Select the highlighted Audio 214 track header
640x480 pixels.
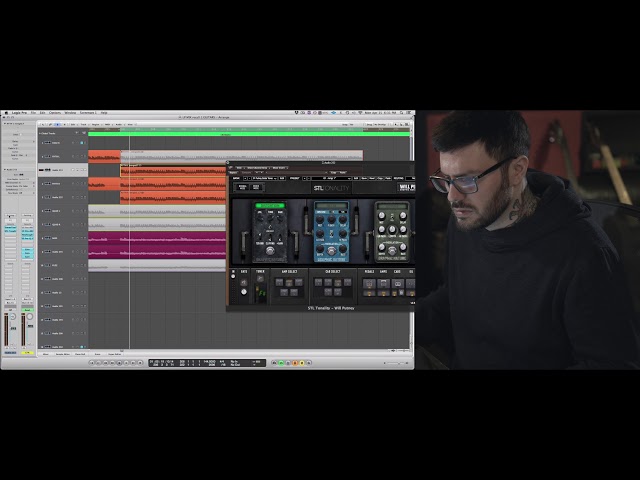coord(63,170)
